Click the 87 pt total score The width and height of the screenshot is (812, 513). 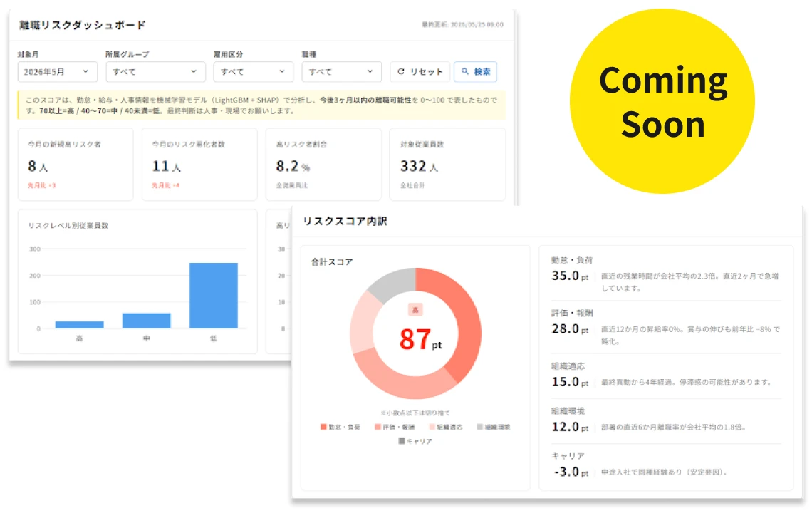(420, 340)
